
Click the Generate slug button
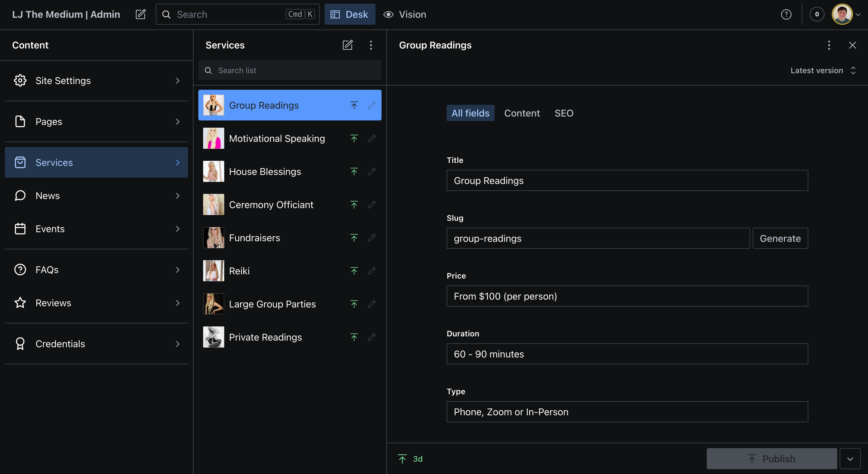(780, 238)
